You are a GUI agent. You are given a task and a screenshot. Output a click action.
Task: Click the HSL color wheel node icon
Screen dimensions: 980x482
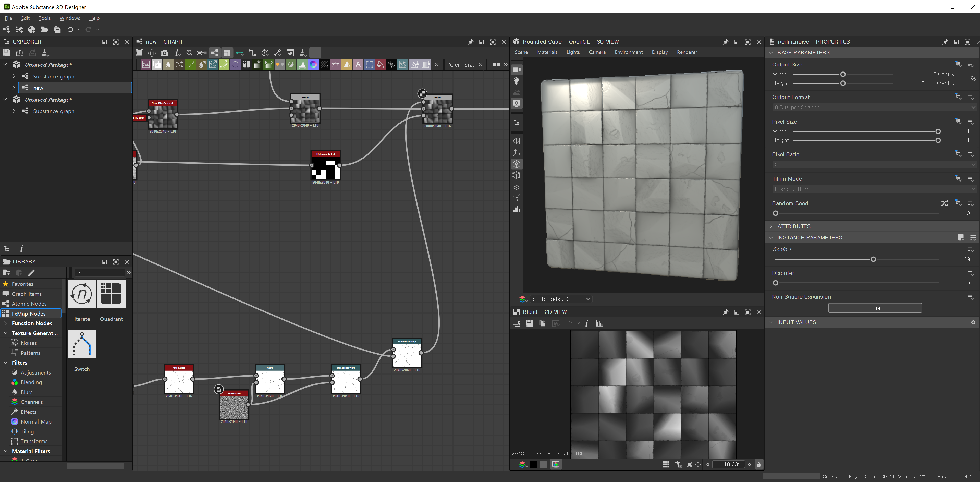pyautogui.click(x=313, y=65)
